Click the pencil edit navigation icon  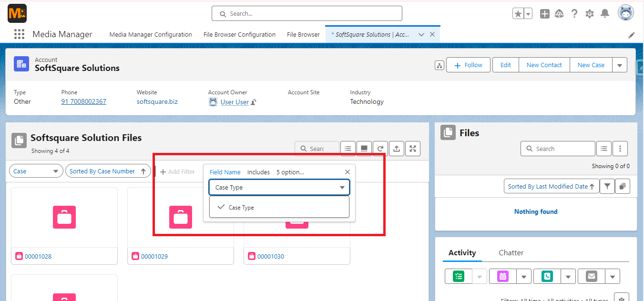pyautogui.click(x=632, y=35)
